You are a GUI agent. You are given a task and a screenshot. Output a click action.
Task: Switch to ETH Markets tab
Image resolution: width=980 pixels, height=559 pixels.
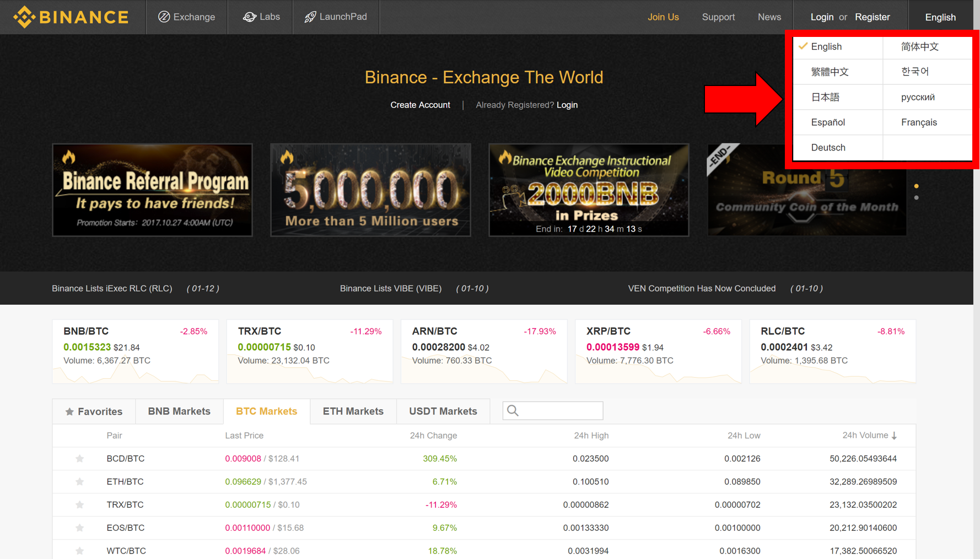(x=353, y=411)
